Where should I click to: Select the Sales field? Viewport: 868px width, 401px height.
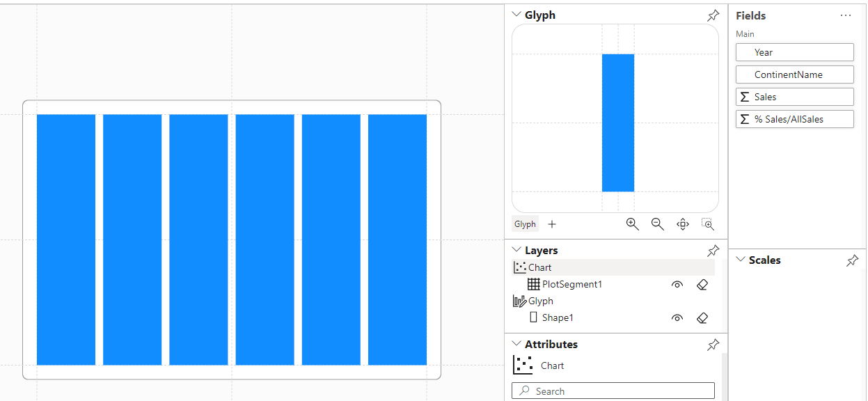(x=795, y=97)
